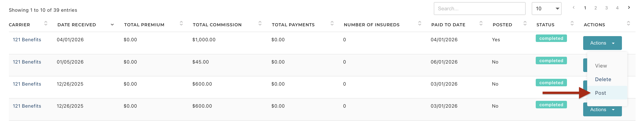Sort by Status column icon
The width and height of the screenshot is (644, 121).
[572, 23]
